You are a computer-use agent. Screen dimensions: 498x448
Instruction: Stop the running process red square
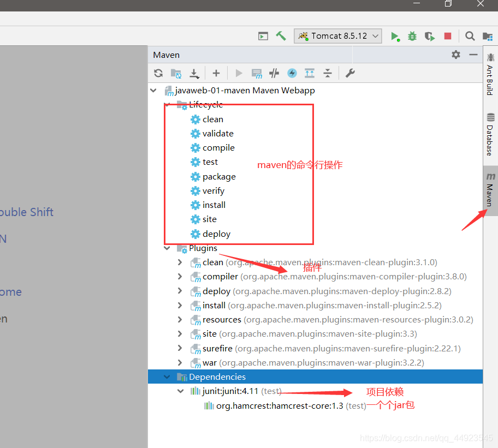coord(448,36)
